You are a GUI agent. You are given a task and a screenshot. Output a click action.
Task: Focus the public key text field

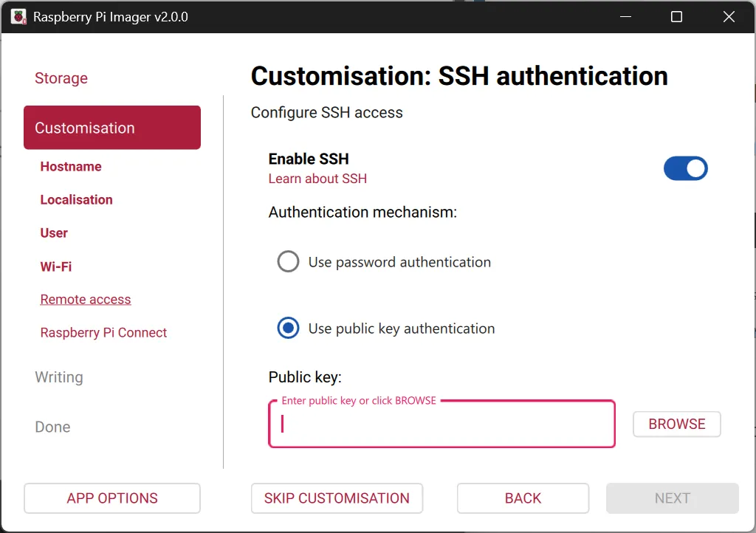coord(441,424)
